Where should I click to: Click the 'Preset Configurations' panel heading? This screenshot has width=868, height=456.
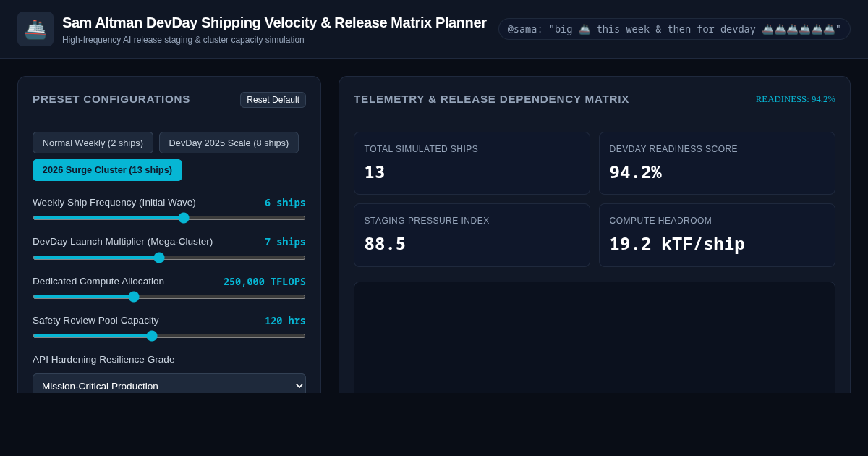(111, 99)
